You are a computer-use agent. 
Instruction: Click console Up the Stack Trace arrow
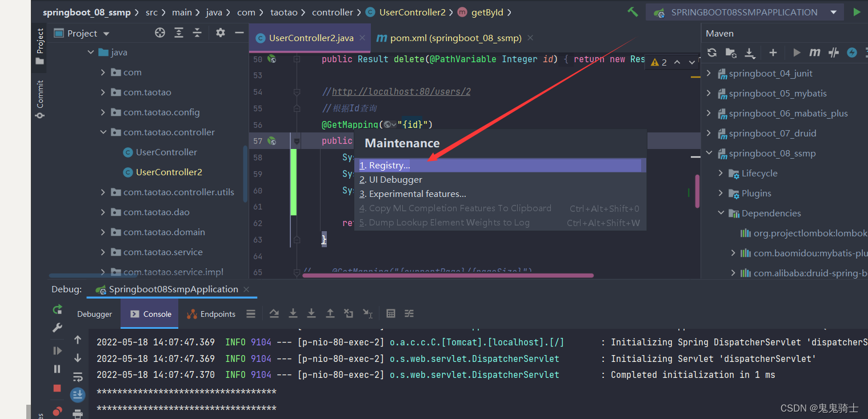pyautogui.click(x=78, y=340)
